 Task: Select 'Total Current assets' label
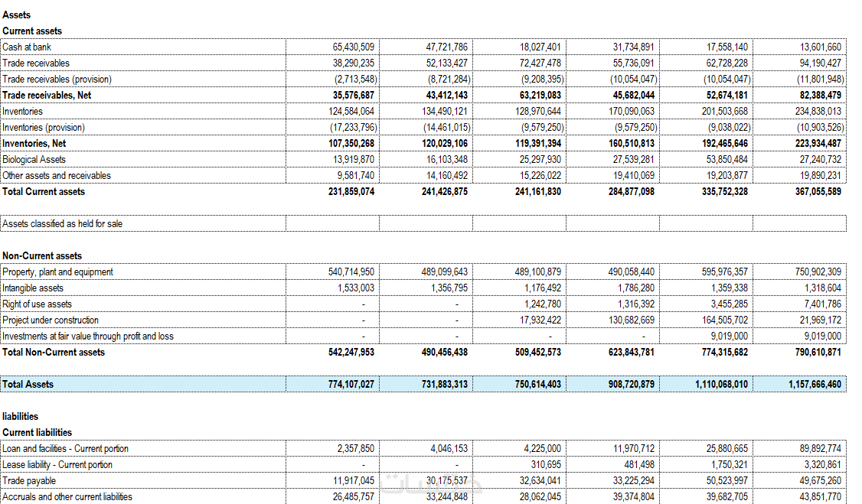(44, 192)
